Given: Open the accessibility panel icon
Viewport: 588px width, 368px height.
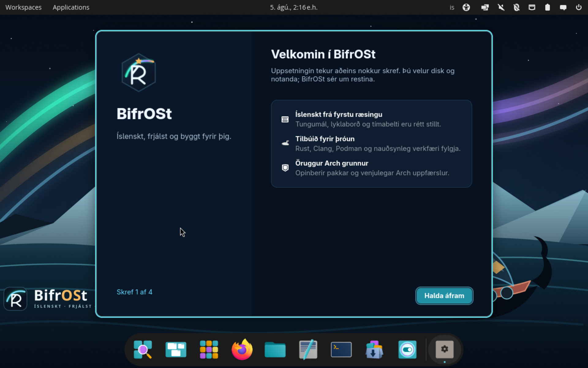Looking at the screenshot, I should 466,7.
